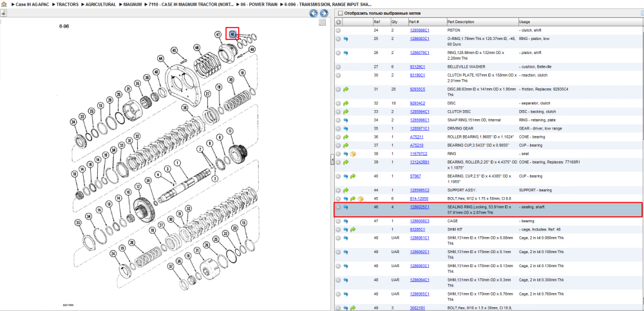The height and width of the screenshot is (311, 644).
Task: Click green arrow icon in SHIM KIT row
Action: click(353, 230)
